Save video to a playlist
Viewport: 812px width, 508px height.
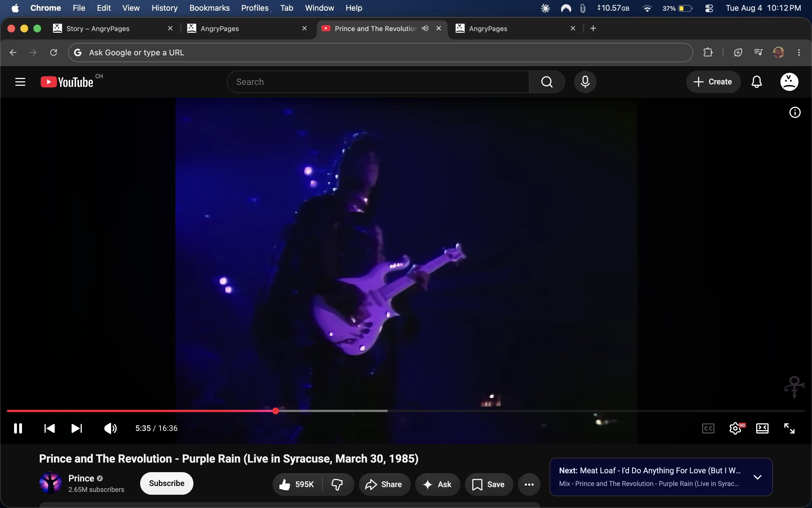point(489,484)
